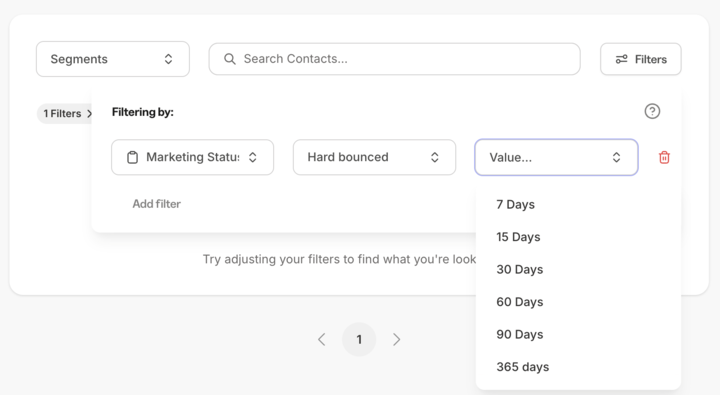Click the sliders icon on Filters button
The width and height of the screenshot is (720, 395).
coord(621,59)
